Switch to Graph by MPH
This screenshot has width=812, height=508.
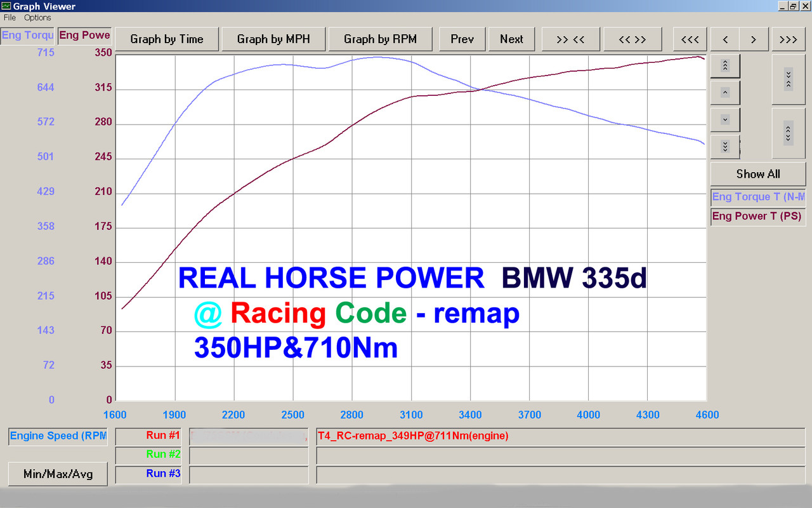[x=273, y=39]
